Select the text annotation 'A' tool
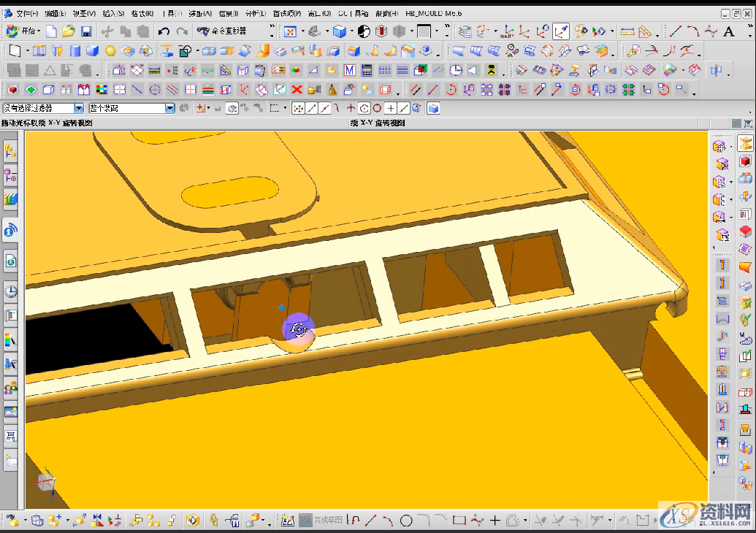Viewport: 756px width, 533px height. (728, 31)
